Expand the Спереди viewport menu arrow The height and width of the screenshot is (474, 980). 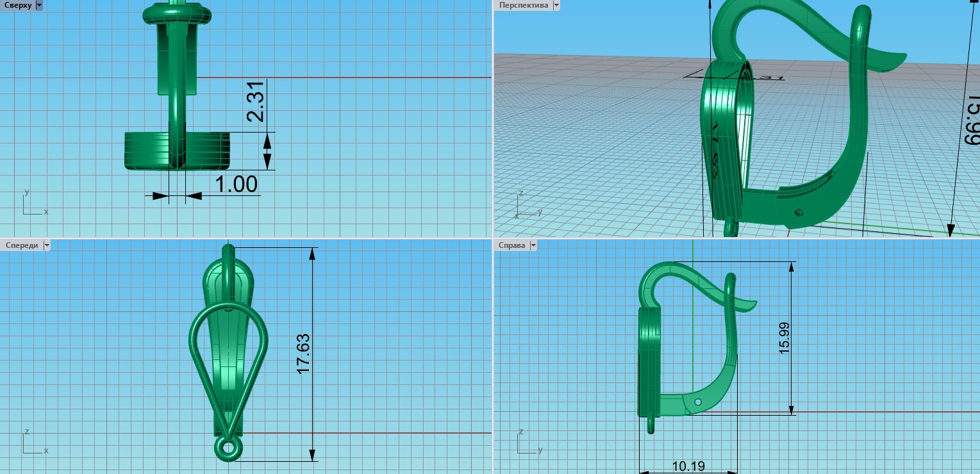tap(46, 245)
